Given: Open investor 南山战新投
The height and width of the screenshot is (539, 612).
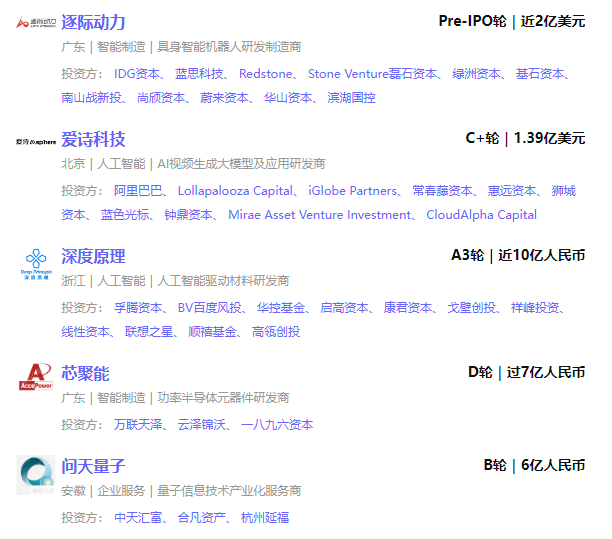Looking at the screenshot, I should click(91, 98).
